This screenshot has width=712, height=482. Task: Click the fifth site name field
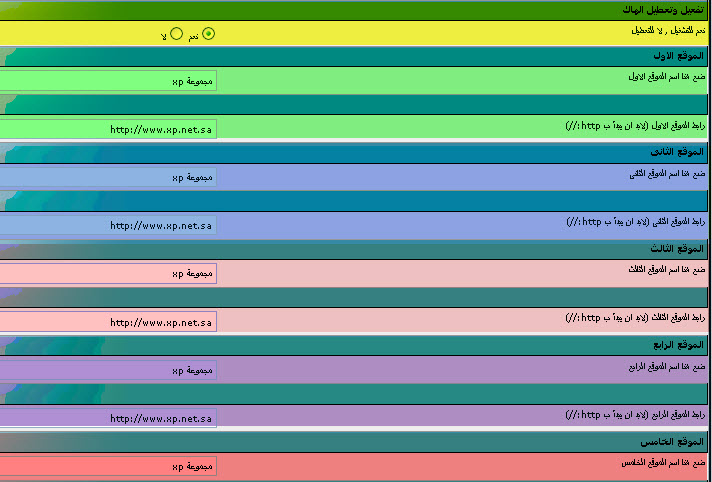108,466
